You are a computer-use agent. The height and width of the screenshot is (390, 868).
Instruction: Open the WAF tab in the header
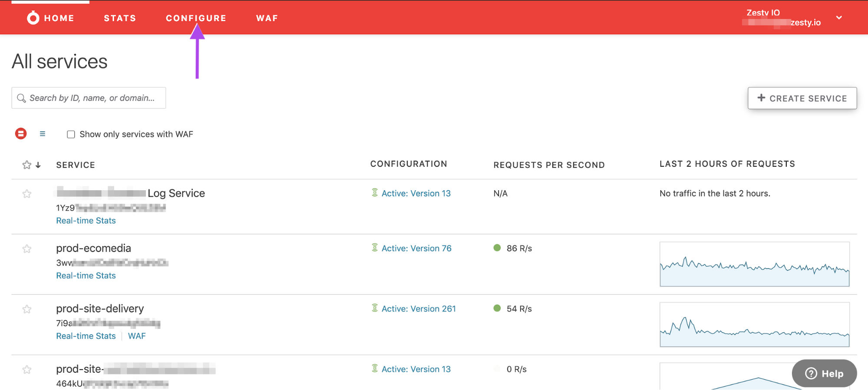pos(267,18)
